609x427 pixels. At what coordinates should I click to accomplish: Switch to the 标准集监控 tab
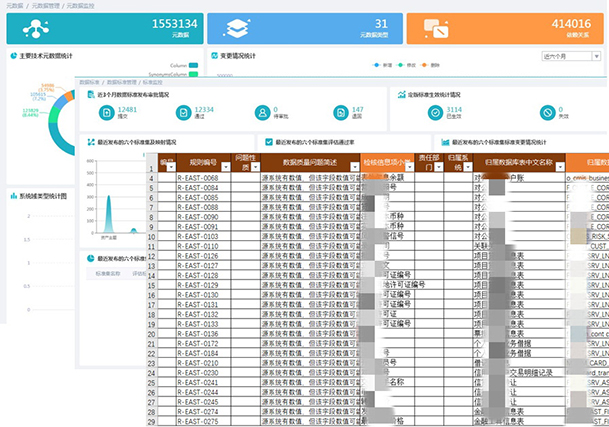tap(109, 272)
